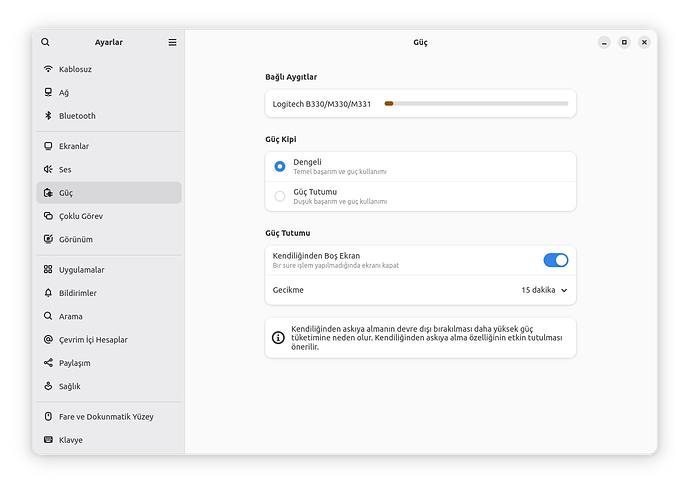Open Çevrim İçi Hesaplar settings
690x490 pixels.
93,340
